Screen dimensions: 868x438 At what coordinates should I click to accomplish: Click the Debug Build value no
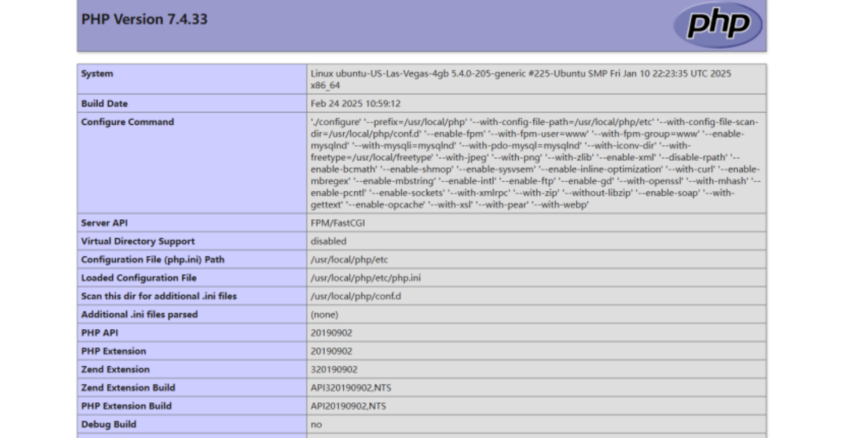[316, 424]
